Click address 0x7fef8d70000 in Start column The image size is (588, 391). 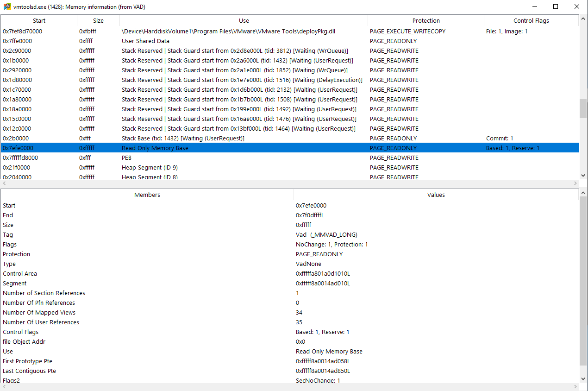pos(22,32)
